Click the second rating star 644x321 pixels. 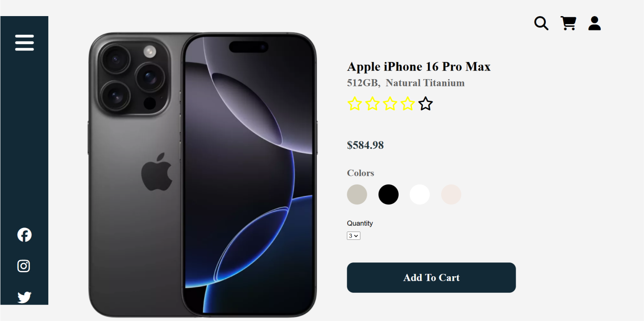click(x=372, y=104)
